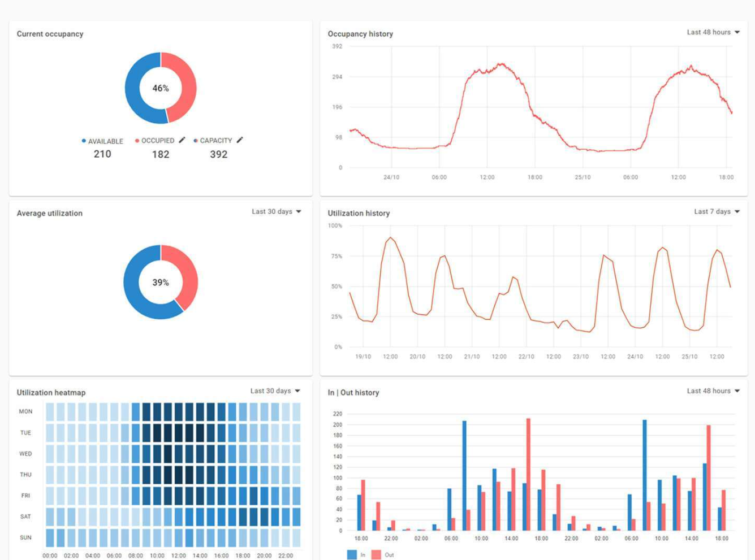Click the edit pencil beside CAPACITY
Image resolution: width=755 pixels, height=560 pixels.
coord(240,140)
